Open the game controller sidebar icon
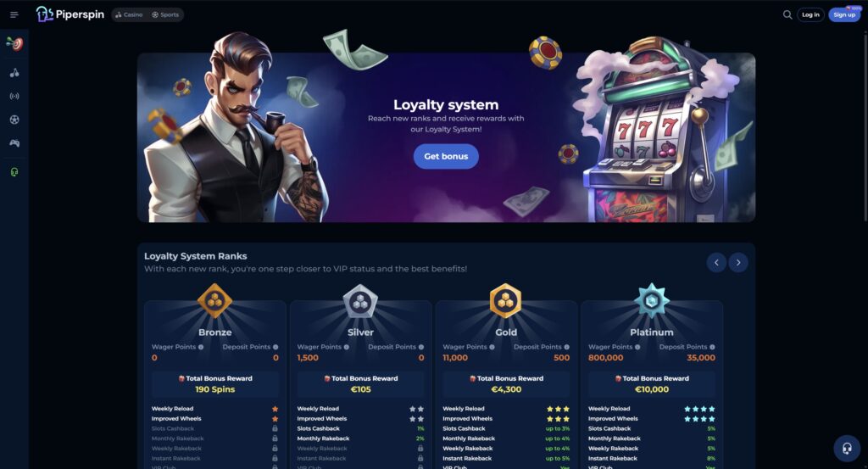The image size is (868, 469). tap(14, 143)
